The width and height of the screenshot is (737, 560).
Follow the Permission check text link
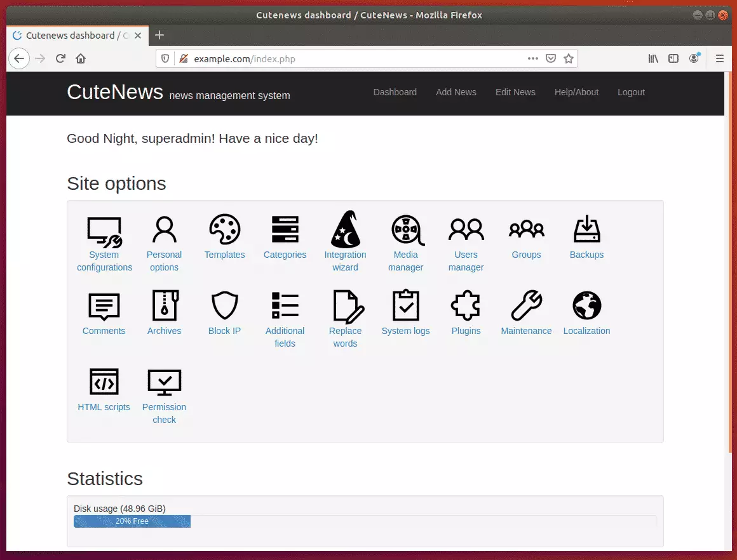coord(164,413)
